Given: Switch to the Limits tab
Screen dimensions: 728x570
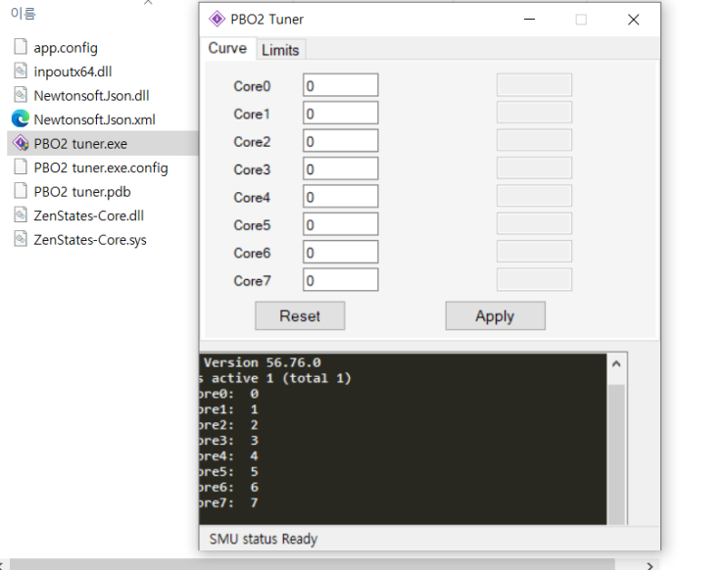Looking at the screenshot, I should tap(280, 50).
